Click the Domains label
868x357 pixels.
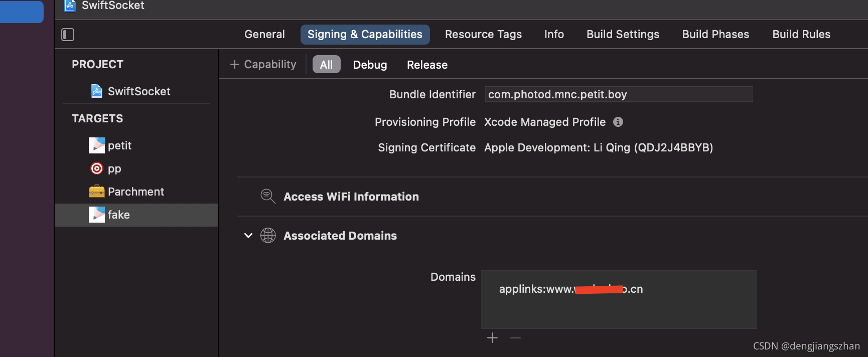point(453,277)
